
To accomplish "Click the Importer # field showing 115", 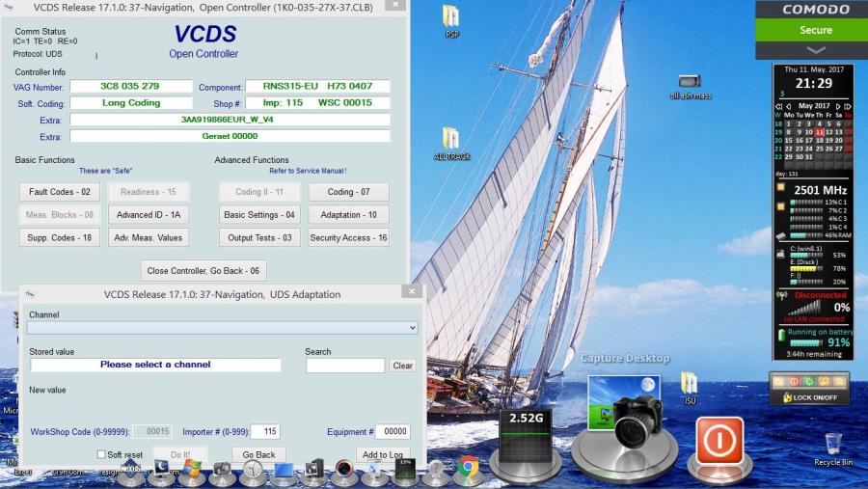I will coord(265,431).
